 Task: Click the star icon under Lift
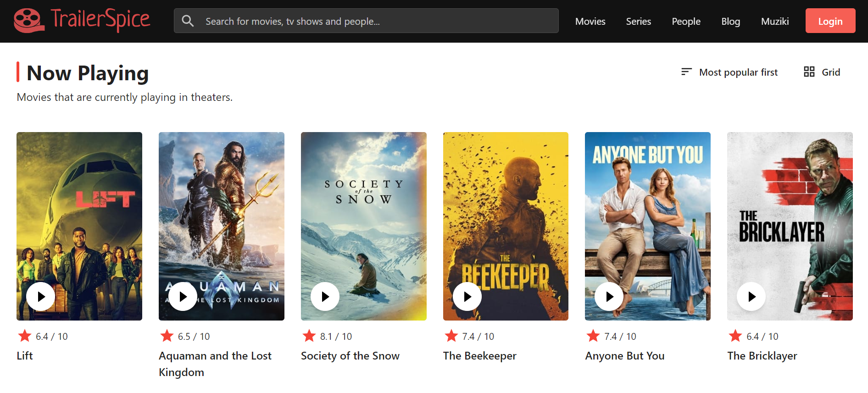[x=25, y=336]
